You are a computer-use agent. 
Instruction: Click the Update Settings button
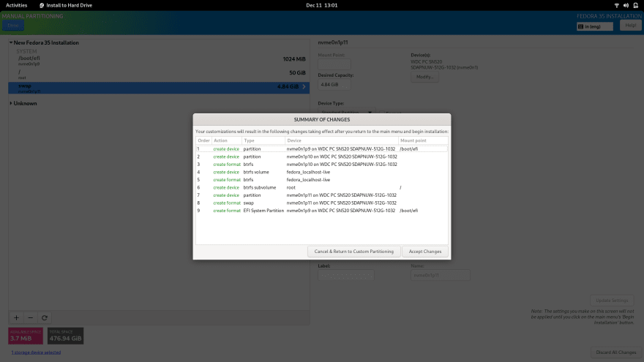612,301
